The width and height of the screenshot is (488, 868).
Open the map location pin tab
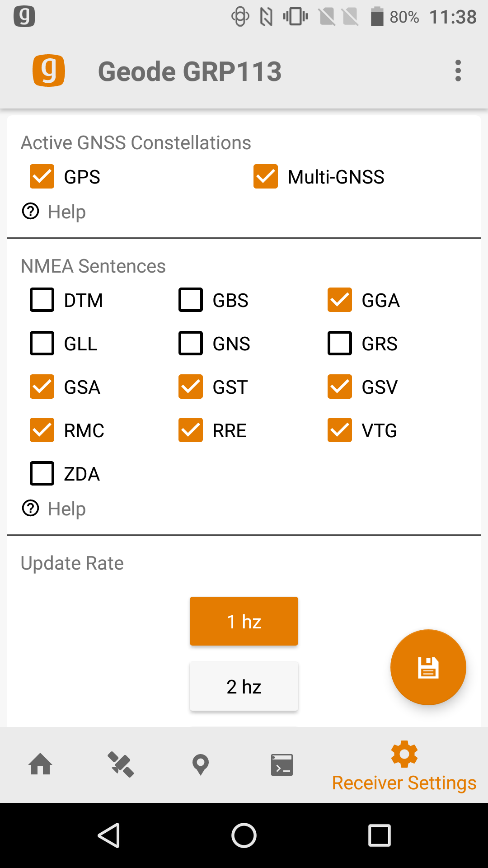[x=201, y=764]
